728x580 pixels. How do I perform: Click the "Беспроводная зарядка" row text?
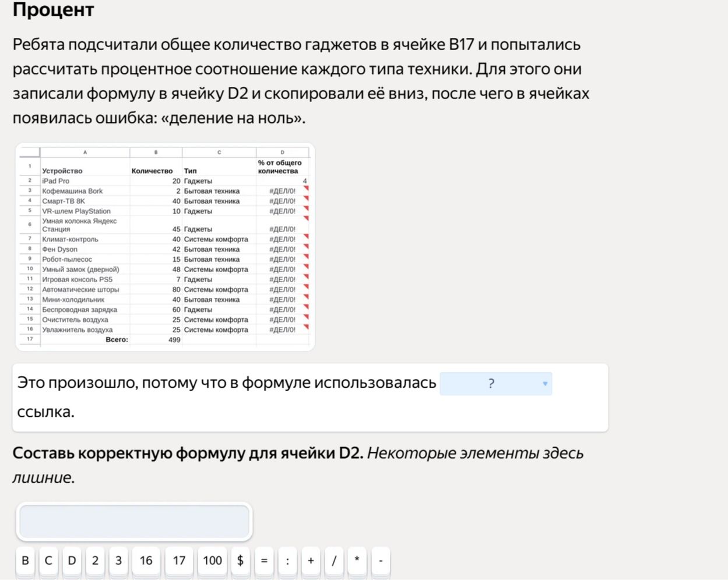click(79, 310)
